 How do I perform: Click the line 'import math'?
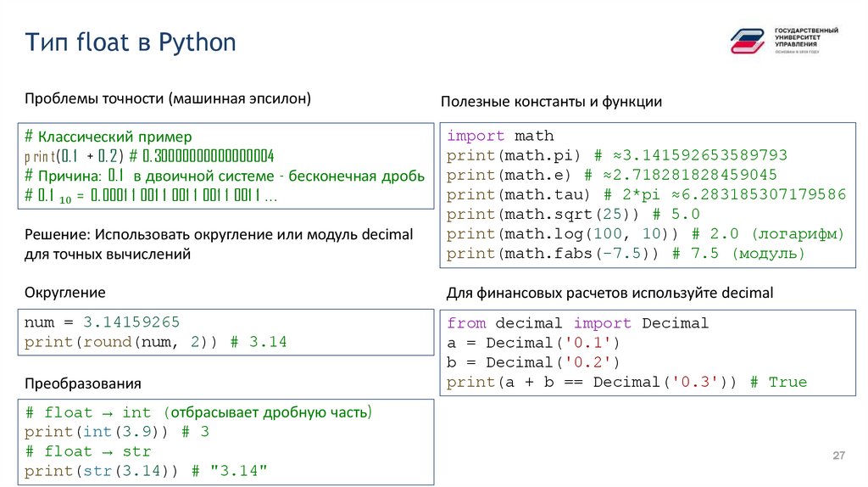500,136
